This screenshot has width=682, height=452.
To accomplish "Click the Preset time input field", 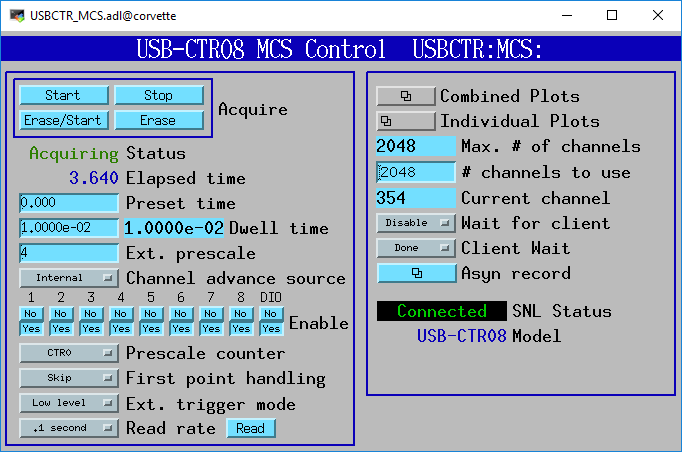I will coord(69,203).
